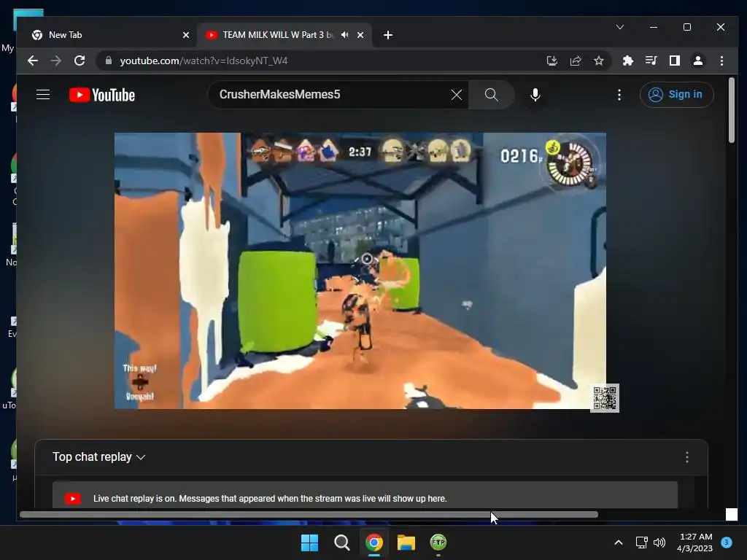This screenshot has width=747, height=560.
Task: Open Chrome tab search chevron
Action: coord(620,27)
